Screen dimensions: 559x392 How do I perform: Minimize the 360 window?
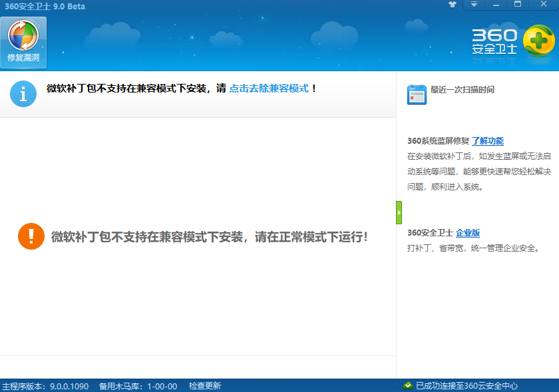tap(496, 5)
